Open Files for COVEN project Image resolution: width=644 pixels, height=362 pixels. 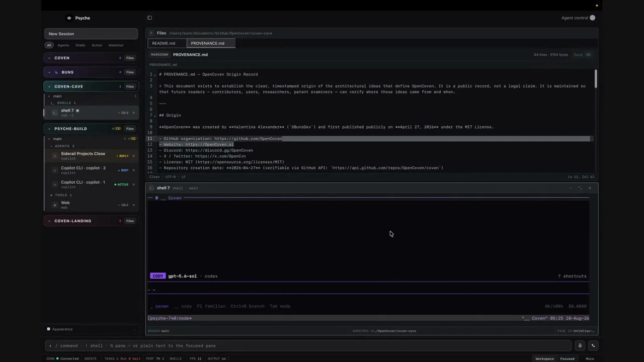click(130, 58)
